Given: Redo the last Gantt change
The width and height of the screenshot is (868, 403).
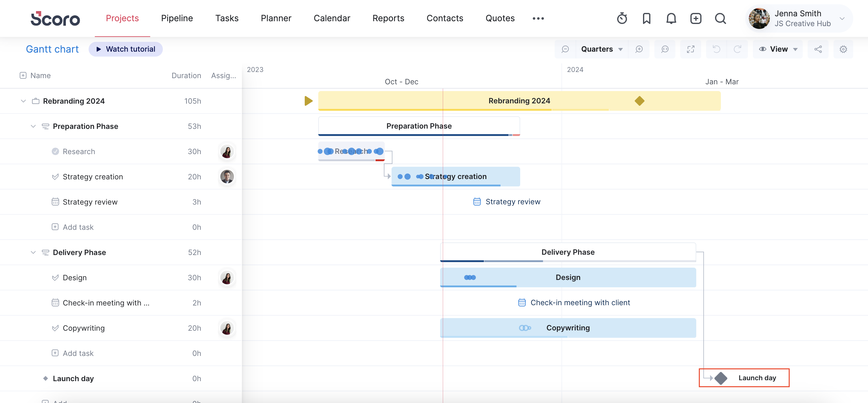Looking at the screenshot, I should (x=737, y=49).
